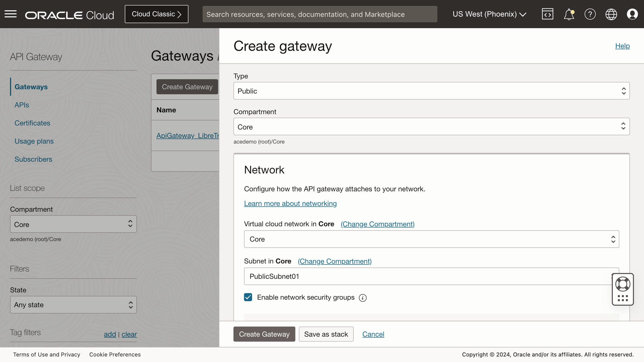Open language globe icon
This screenshot has width=644, height=362.
coord(611,14)
